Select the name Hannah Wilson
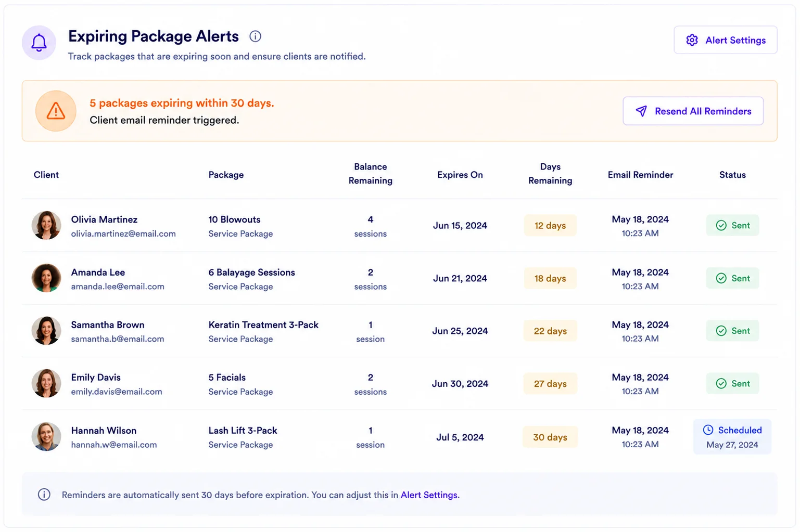 104,431
